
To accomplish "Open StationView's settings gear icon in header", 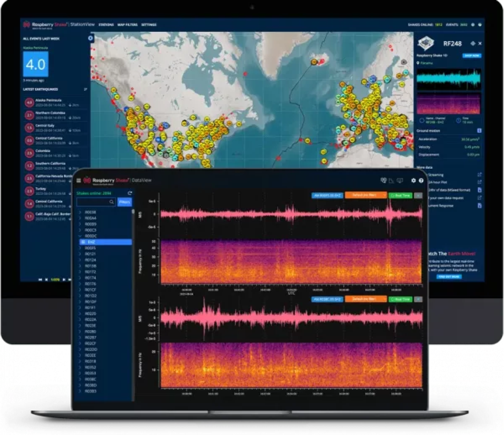I will [x=472, y=25].
